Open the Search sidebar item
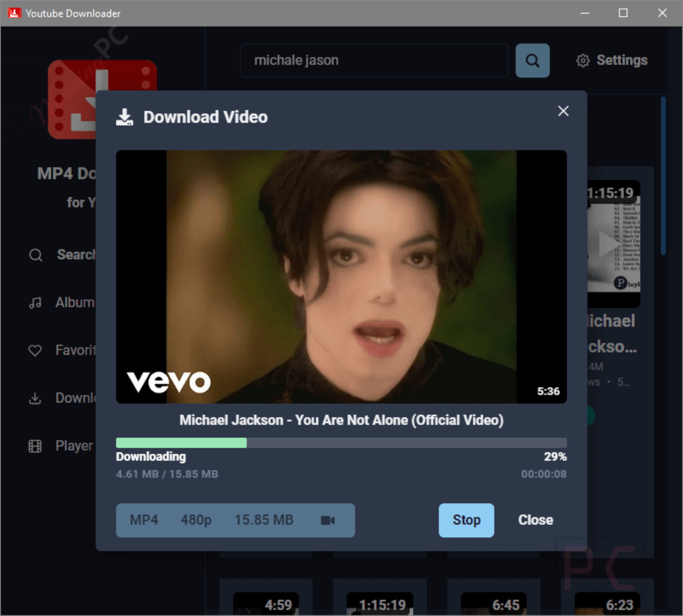683x616 pixels. 63,255
